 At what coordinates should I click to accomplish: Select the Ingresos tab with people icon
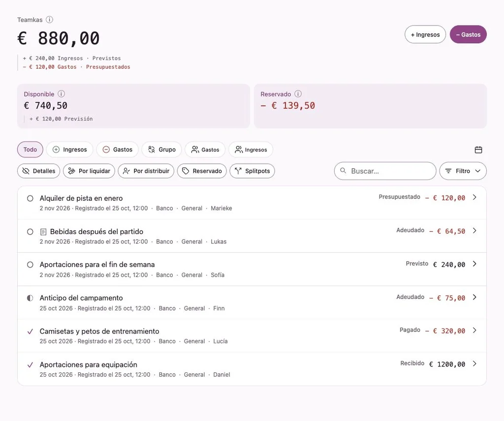[x=251, y=150]
